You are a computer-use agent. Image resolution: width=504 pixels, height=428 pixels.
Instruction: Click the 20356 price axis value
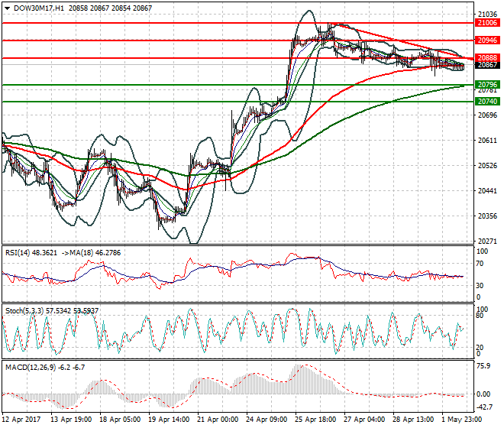[487, 216]
